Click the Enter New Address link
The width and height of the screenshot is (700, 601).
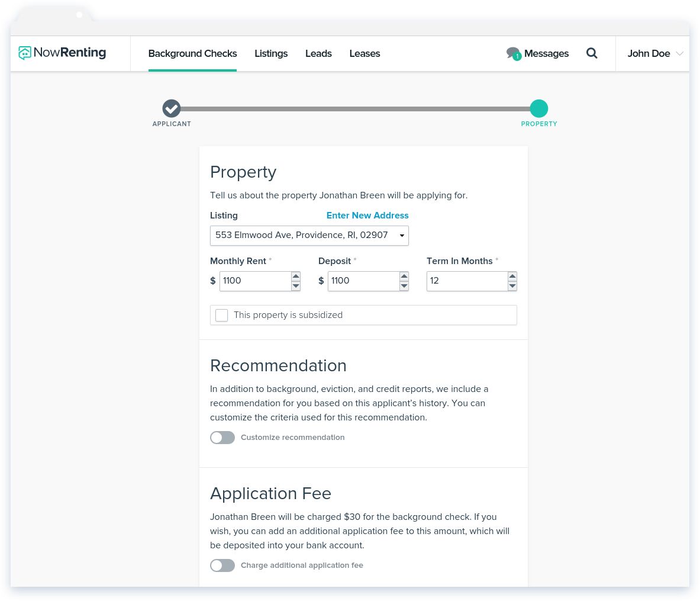[367, 216]
